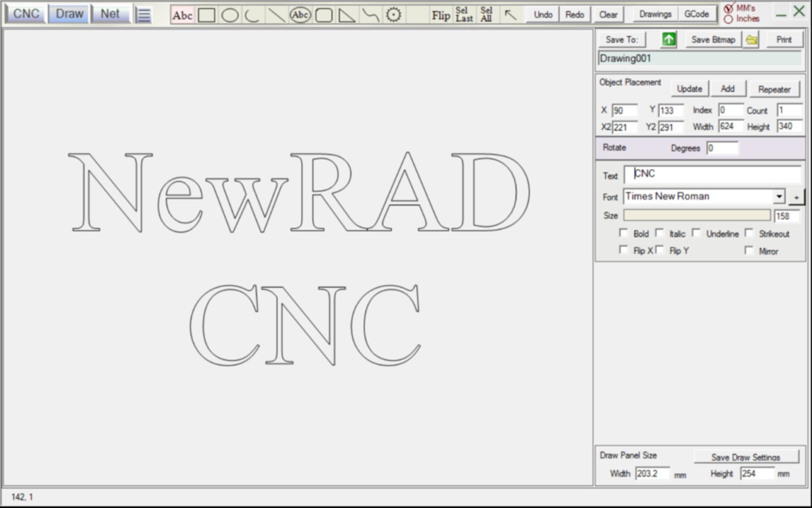Viewport: 812px width, 508px height.
Task: Click the Save To button
Action: [622, 40]
